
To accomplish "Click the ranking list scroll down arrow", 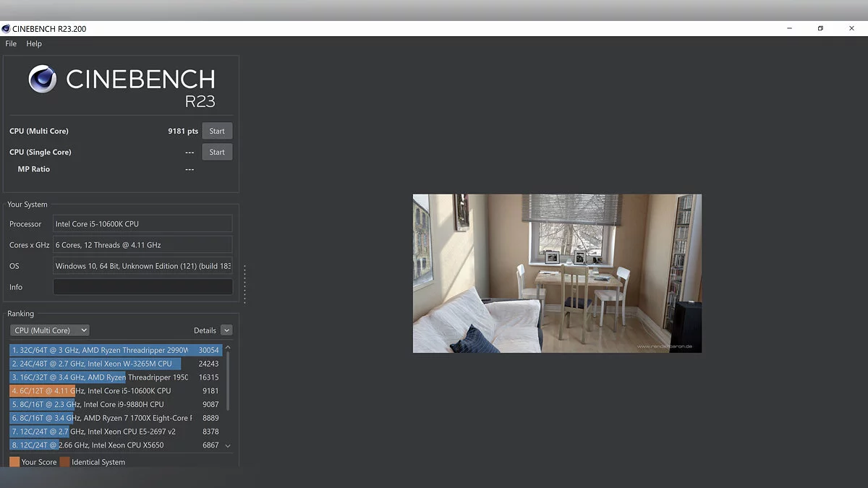I will click(228, 446).
